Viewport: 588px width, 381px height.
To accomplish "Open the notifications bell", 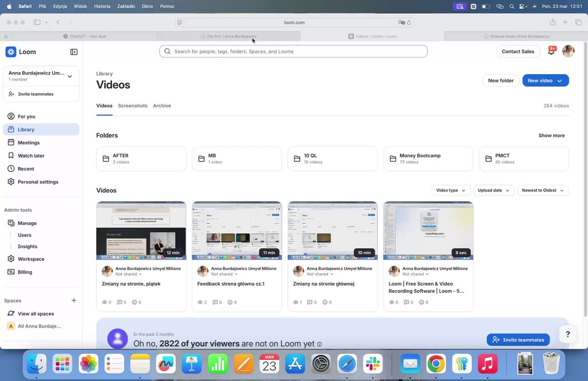I will point(551,51).
